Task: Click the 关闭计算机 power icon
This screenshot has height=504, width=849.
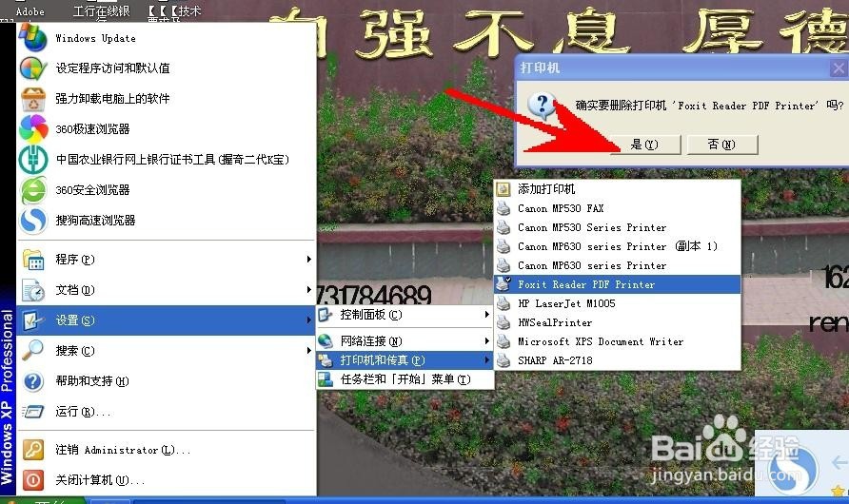Action: click(x=33, y=479)
